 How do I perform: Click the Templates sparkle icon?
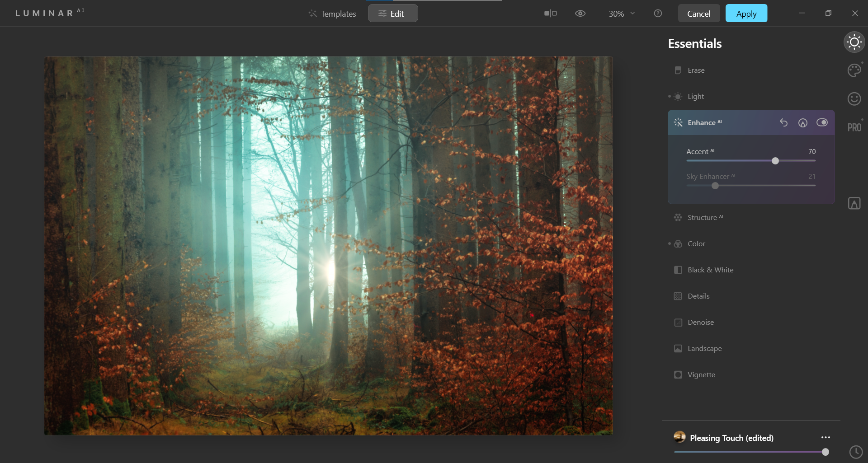[x=313, y=14]
